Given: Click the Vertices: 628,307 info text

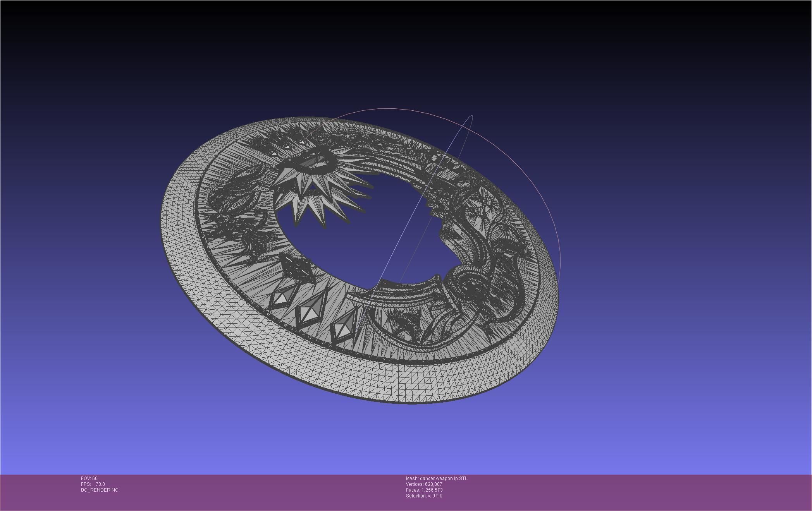Looking at the screenshot, I should tap(424, 484).
